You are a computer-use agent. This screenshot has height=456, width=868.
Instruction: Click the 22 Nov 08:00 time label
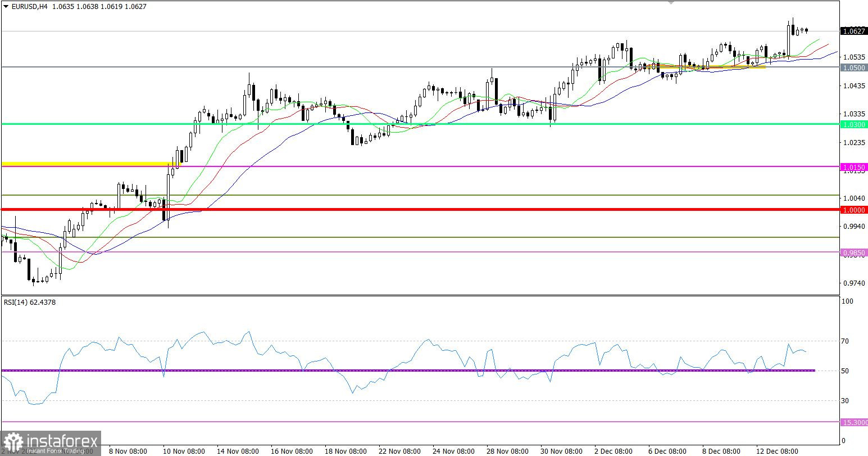click(x=399, y=451)
